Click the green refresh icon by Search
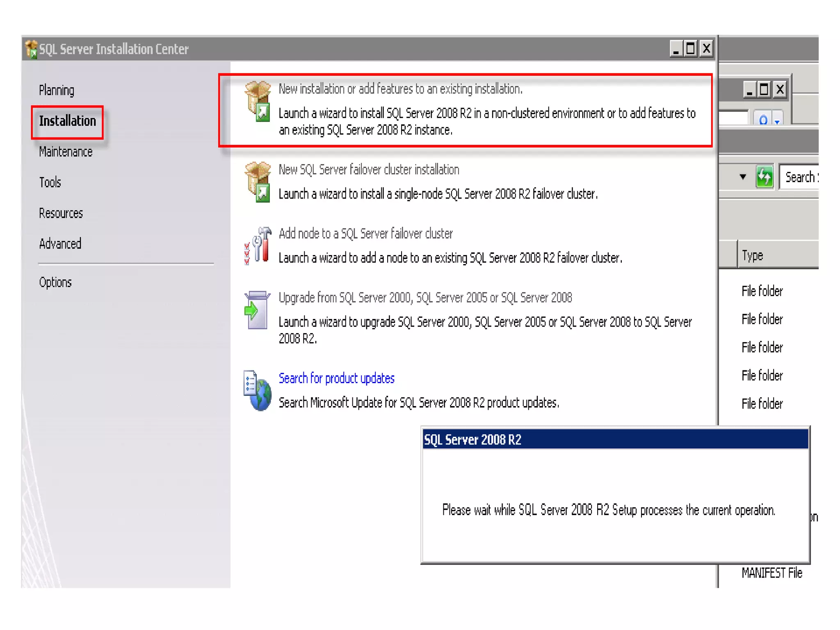 (x=765, y=177)
